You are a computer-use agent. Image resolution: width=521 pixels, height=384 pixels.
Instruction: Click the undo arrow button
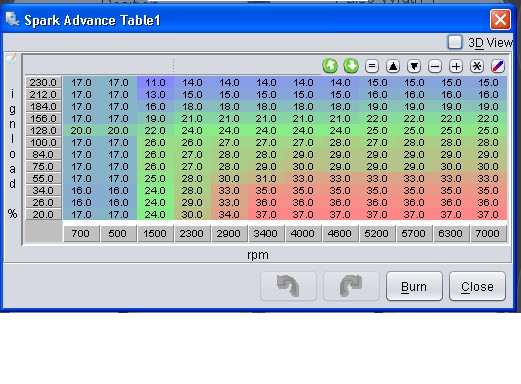[288, 286]
